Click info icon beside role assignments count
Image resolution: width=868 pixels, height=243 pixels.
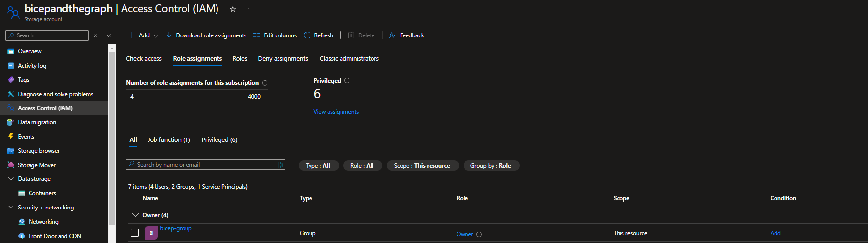coord(265,83)
